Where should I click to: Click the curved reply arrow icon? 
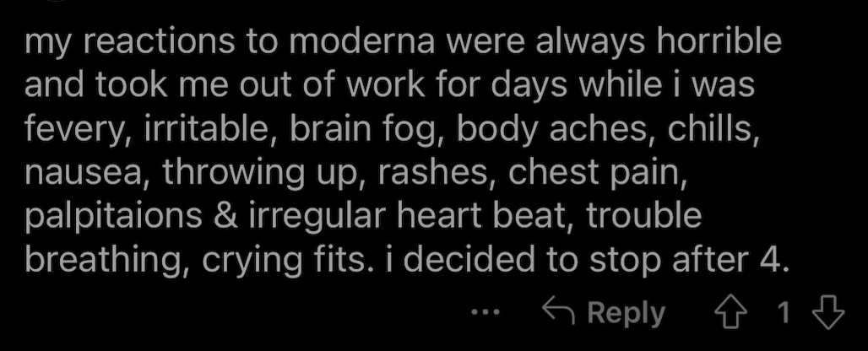point(560,310)
